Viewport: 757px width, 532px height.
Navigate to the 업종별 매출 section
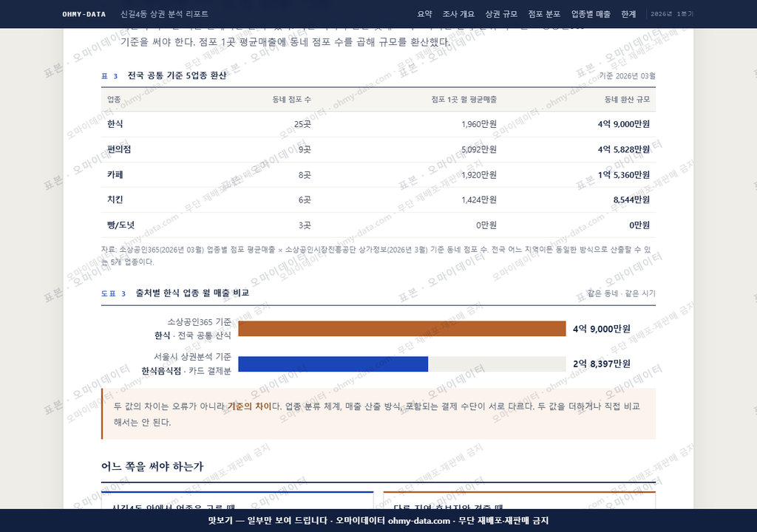click(591, 14)
